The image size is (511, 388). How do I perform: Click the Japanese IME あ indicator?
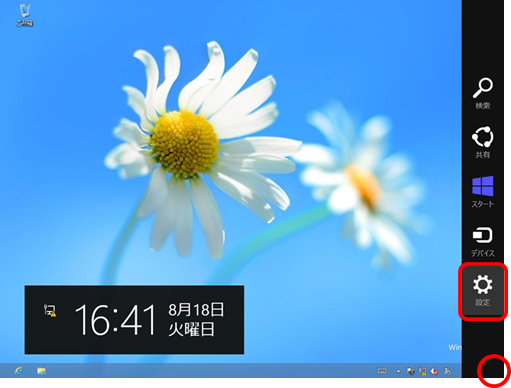click(x=447, y=371)
